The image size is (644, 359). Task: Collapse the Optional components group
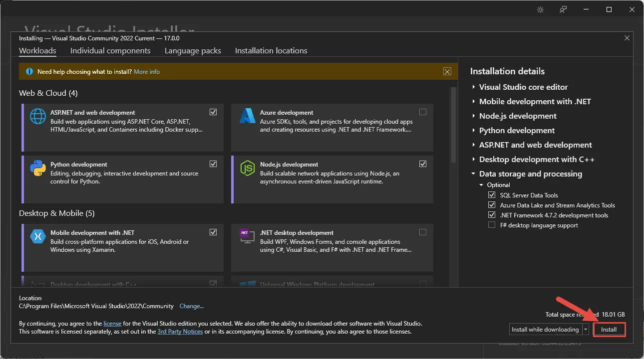pyautogui.click(x=482, y=185)
